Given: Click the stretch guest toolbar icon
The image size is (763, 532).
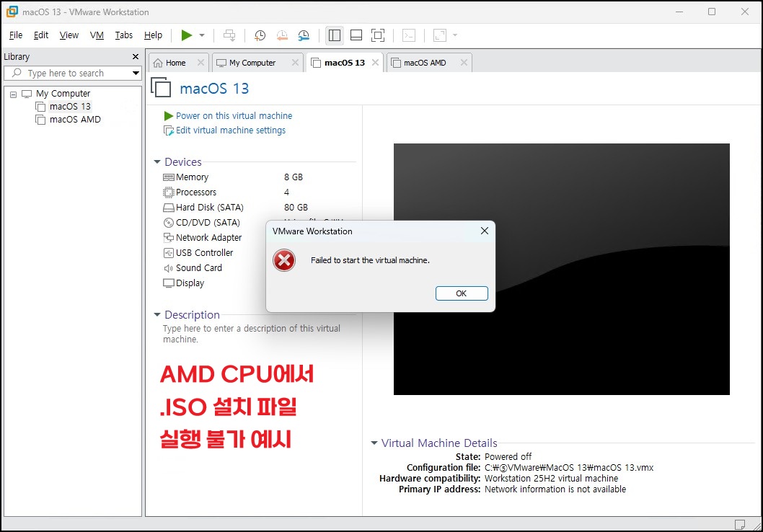Looking at the screenshot, I should point(440,35).
